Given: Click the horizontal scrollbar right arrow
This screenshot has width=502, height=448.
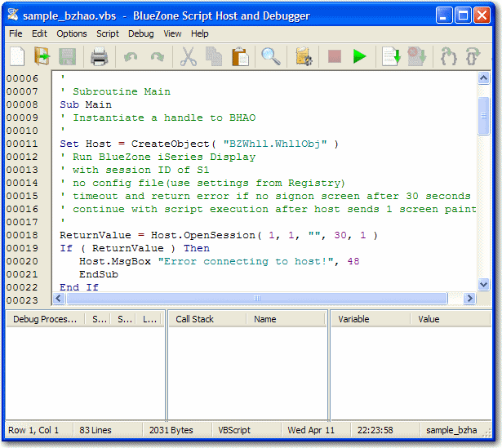Looking at the screenshot, I should click(x=469, y=298).
